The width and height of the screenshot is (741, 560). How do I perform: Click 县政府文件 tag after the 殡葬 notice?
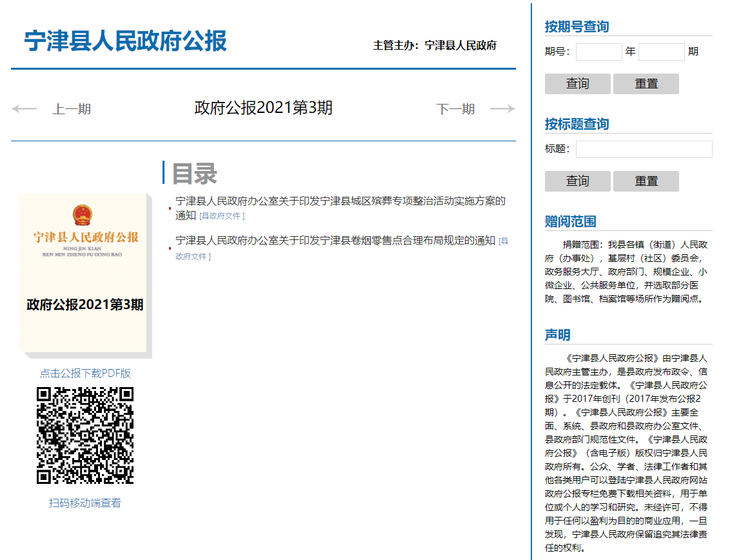[222, 216]
